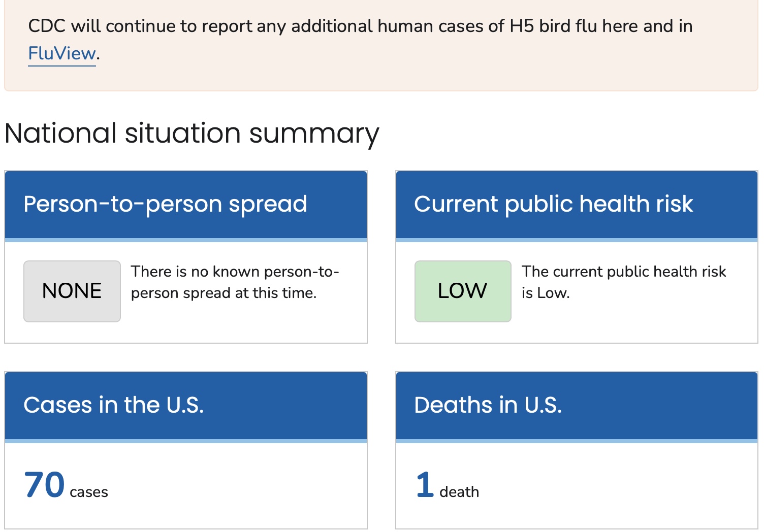Click the number 70 case count
Screen dimensions: 764x532
pos(45,485)
